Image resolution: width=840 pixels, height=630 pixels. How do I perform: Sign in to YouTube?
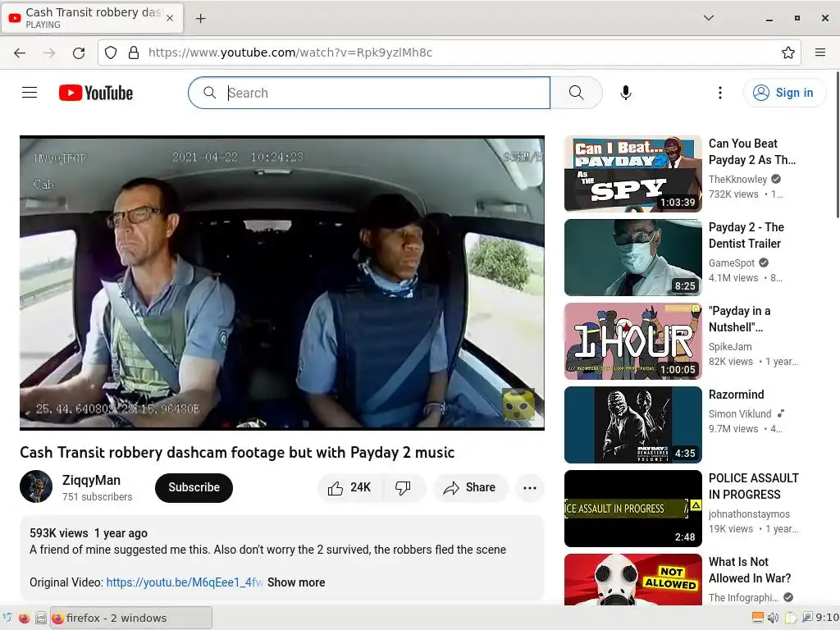tap(783, 93)
